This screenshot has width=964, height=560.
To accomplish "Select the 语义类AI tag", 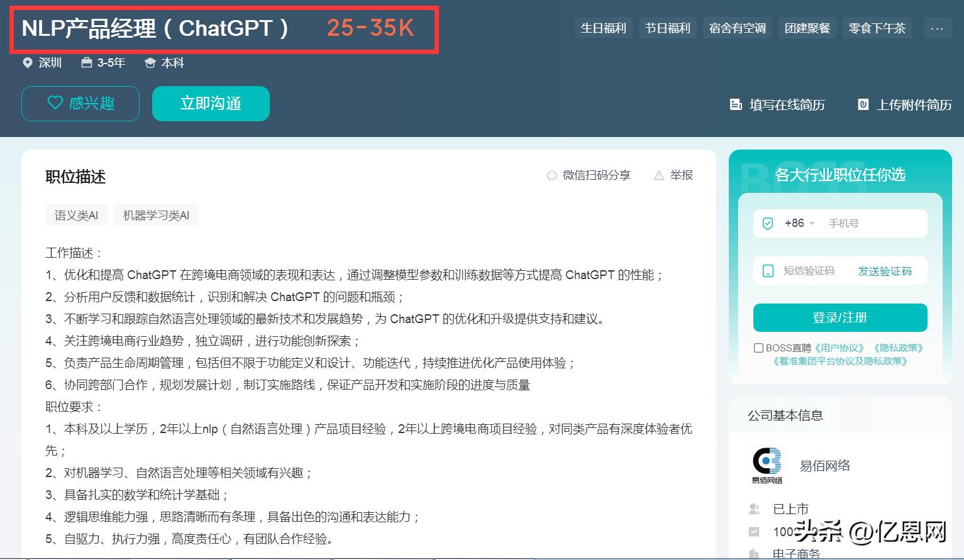I will point(76,215).
